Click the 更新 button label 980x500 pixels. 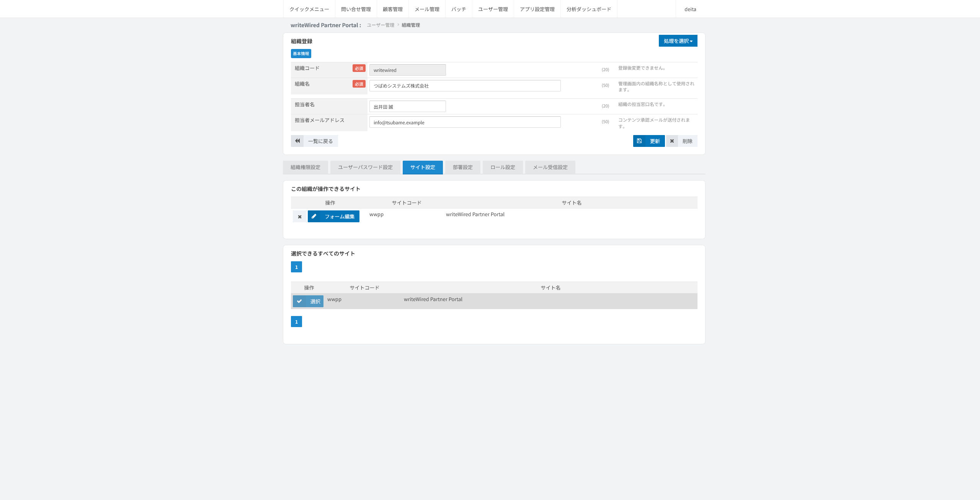(x=655, y=141)
